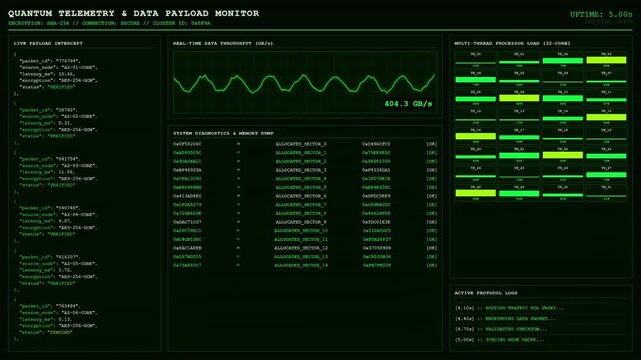The height and width of the screenshot is (360, 641).
Task: Click the first address in ALLOCATED_SECTOR_3 row
Action: pyautogui.click(x=187, y=170)
